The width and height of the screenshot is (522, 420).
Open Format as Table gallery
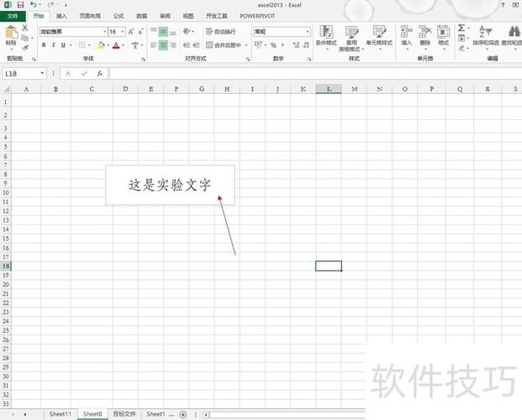351,38
